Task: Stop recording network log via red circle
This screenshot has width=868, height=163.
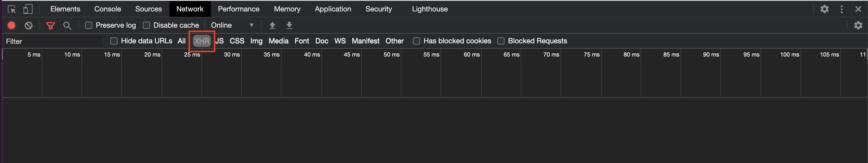Action: (11, 25)
